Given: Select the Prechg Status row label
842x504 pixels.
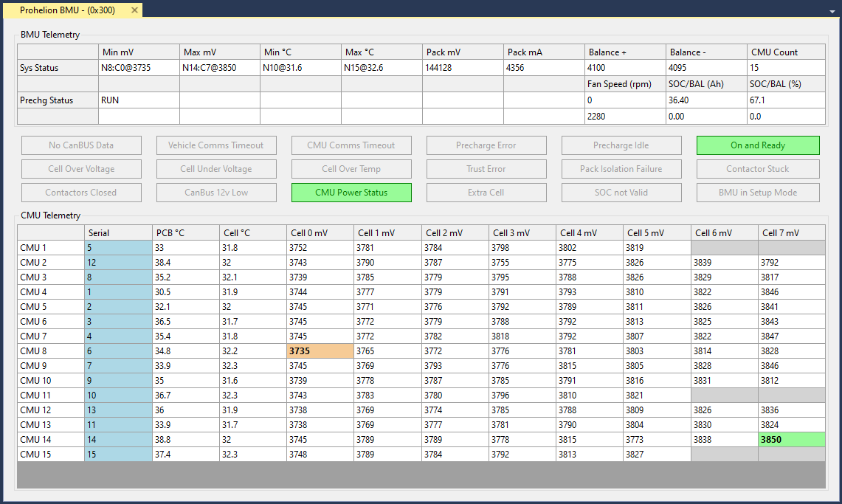Looking at the screenshot, I should 58,100.
